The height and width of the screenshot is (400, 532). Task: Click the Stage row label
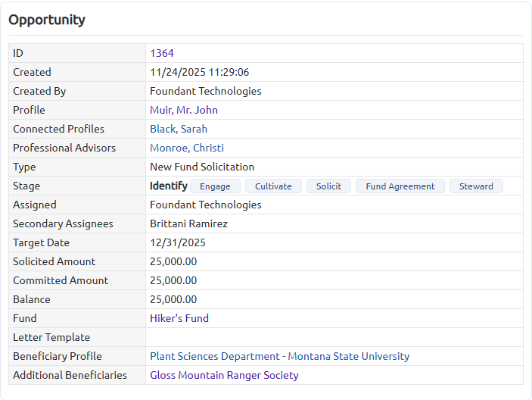tap(26, 186)
